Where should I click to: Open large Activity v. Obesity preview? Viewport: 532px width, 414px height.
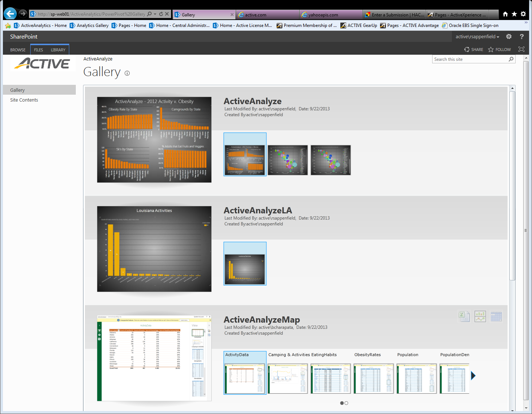[x=154, y=140]
